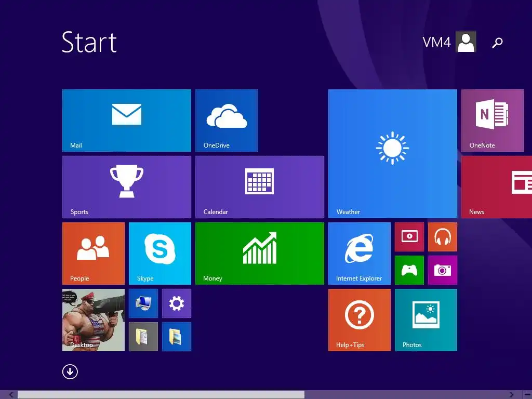Click the VM4 user account picture
This screenshot has width=532, height=399.
coord(466,42)
